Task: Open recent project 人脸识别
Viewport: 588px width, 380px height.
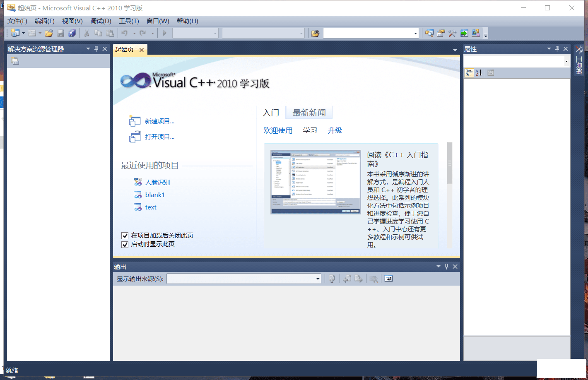Action: click(157, 183)
